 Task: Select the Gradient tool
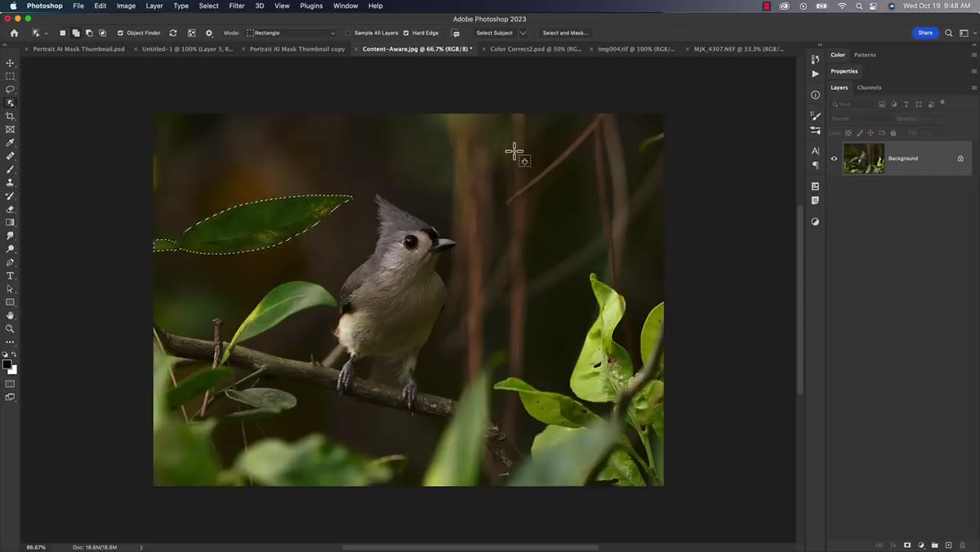[x=10, y=222]
